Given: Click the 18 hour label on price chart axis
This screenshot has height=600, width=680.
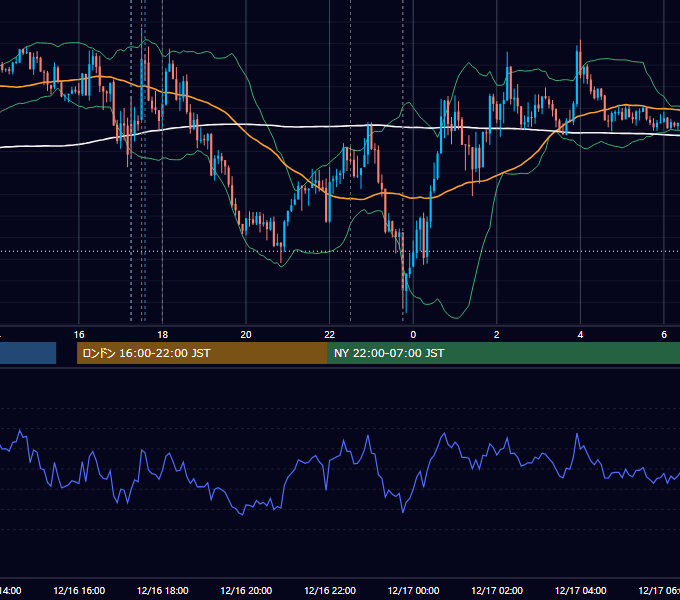Looking at the screenshot, I should 163,335.
